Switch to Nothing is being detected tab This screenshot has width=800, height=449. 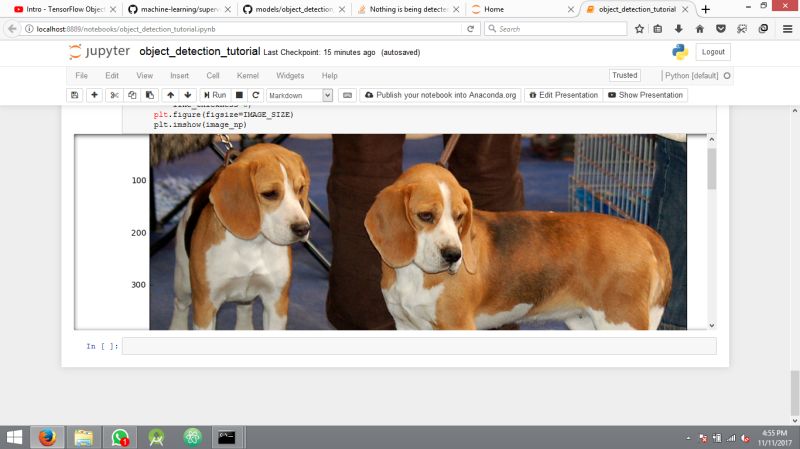pos(408,9)
